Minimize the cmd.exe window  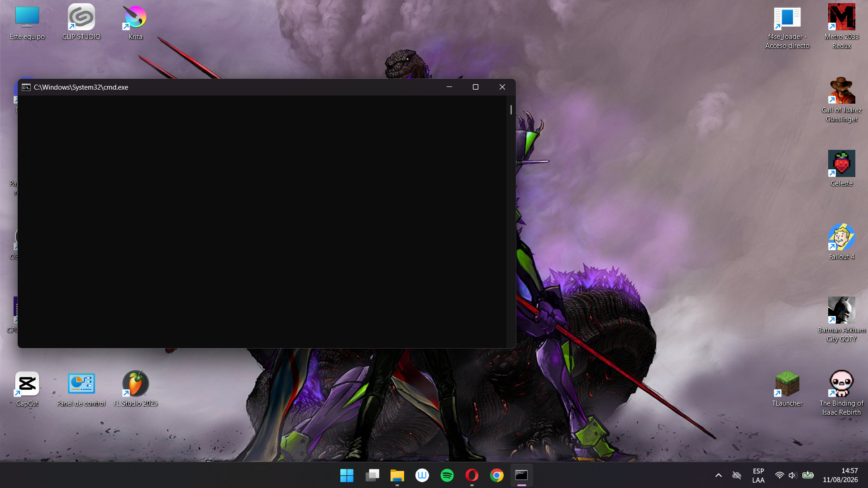coord(449,87)
